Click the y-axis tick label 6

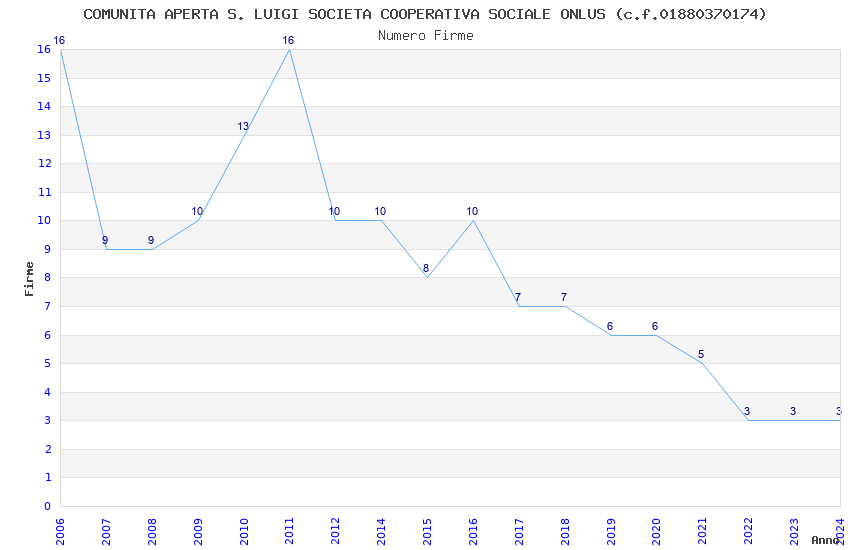click(x=48, y=335)
